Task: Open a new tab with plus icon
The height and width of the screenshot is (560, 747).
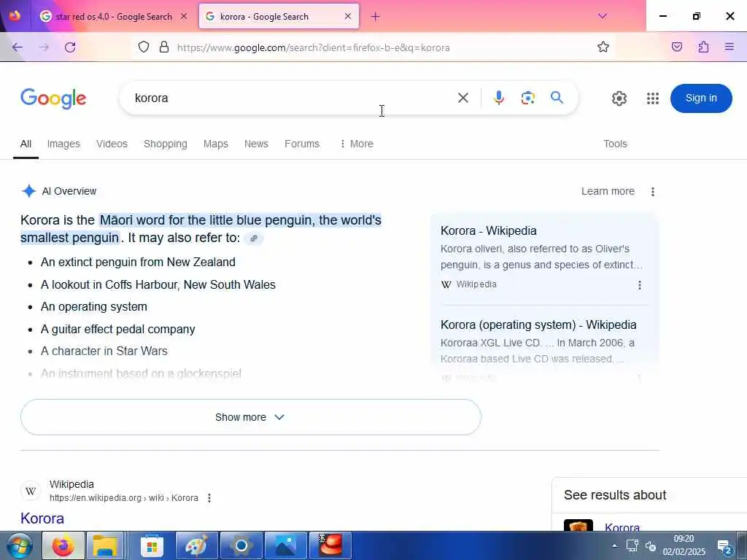Action: click(x=376, y=17)
